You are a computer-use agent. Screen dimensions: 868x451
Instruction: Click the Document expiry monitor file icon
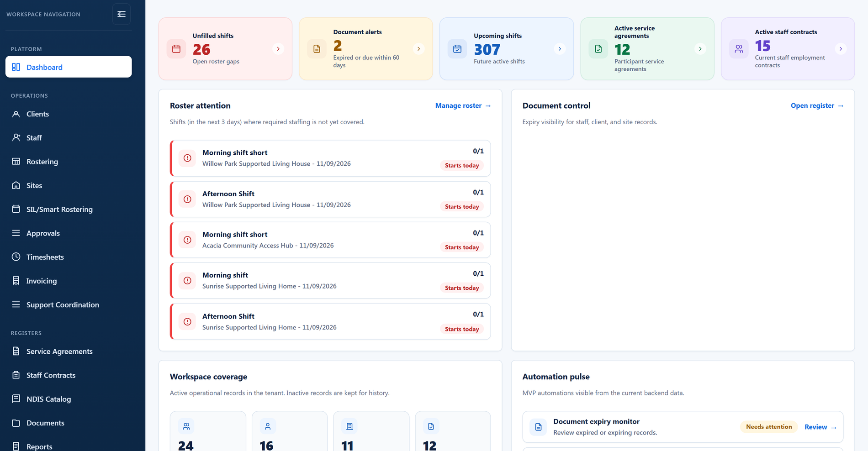coord(538,427)
